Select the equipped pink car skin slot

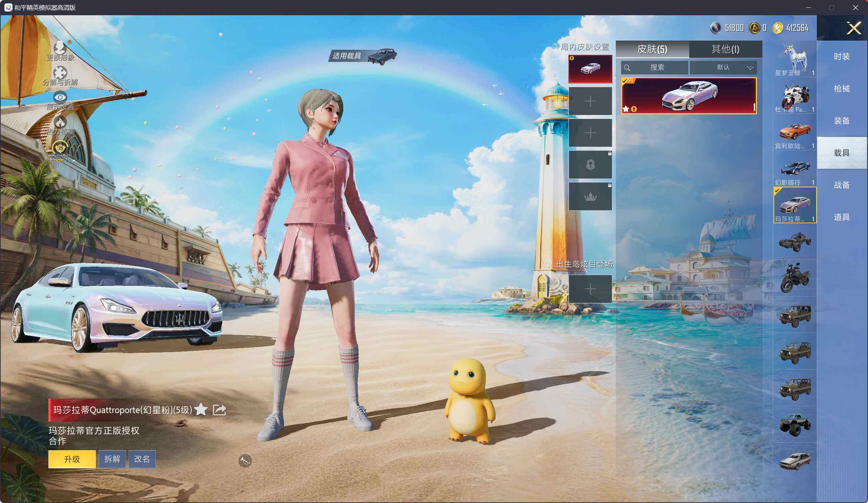(590, 69)
